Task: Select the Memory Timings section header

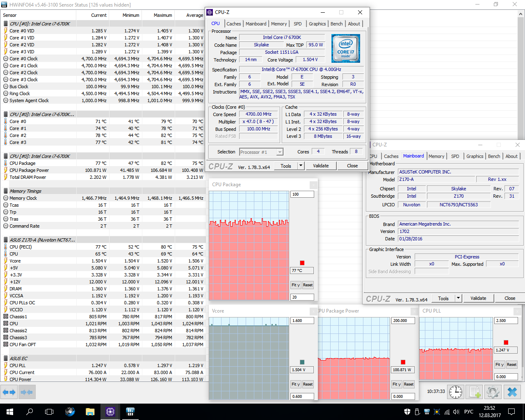Action: [x=103, y=191]
